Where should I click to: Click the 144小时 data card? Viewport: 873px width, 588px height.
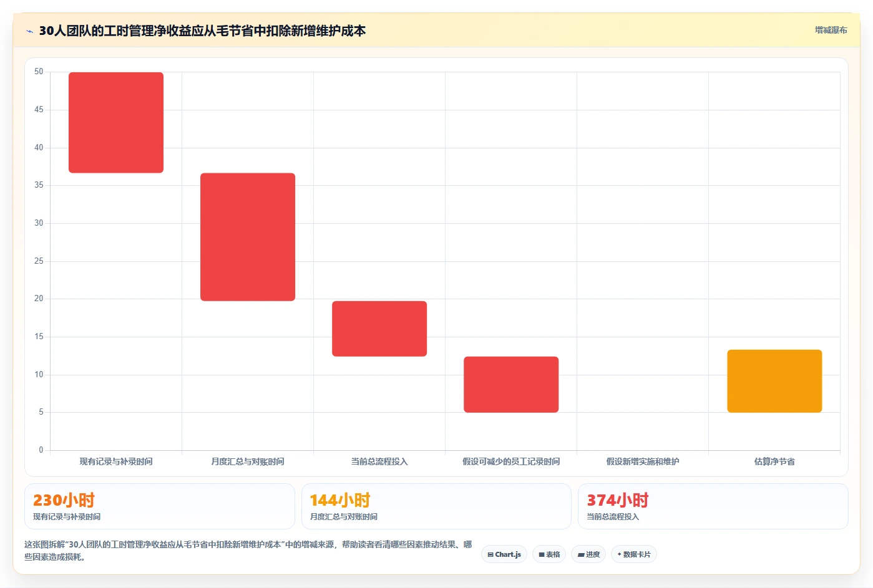click(436, 506)
